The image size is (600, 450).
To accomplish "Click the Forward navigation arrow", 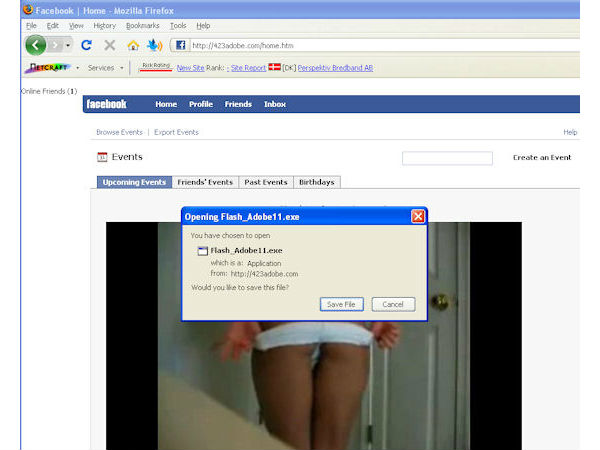I will pyautogui.click(x=55, y=46).
